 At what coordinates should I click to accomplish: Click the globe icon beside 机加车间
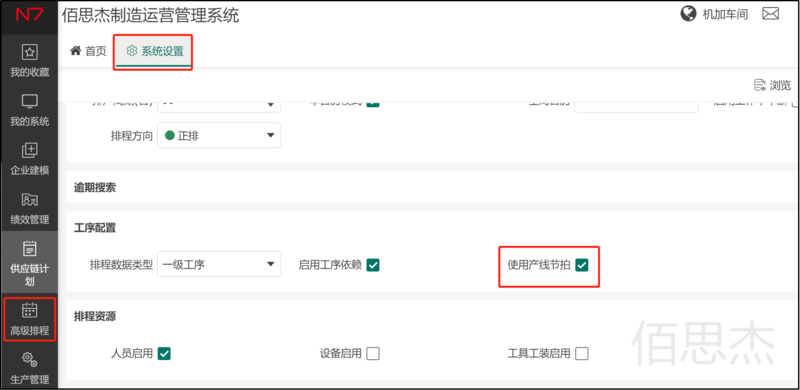pyautogui.click(x=689, y=13)
